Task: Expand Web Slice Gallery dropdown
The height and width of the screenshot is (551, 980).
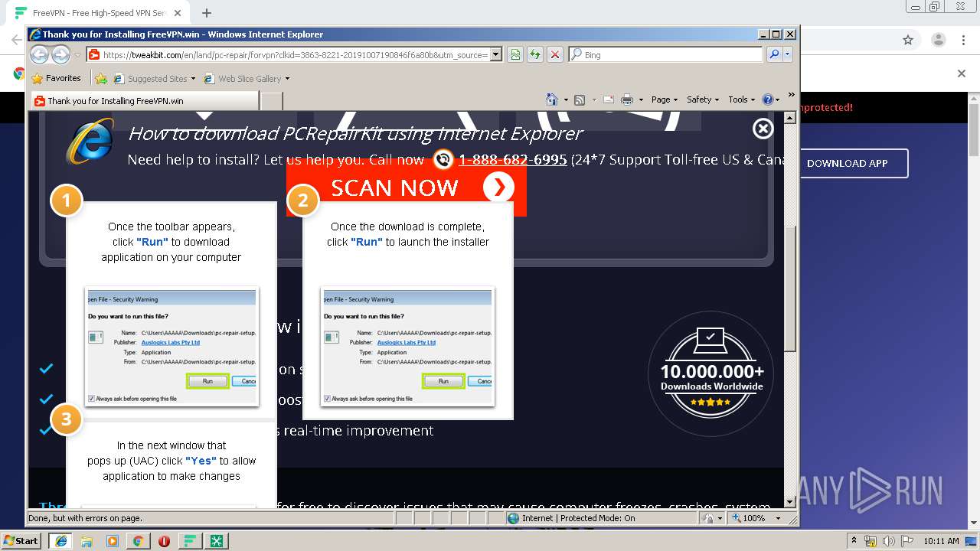Action: [x=287, y=78]
